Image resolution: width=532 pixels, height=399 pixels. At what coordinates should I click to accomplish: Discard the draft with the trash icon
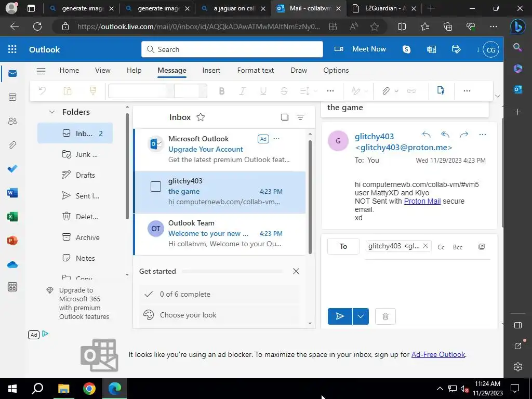[385, 316]
